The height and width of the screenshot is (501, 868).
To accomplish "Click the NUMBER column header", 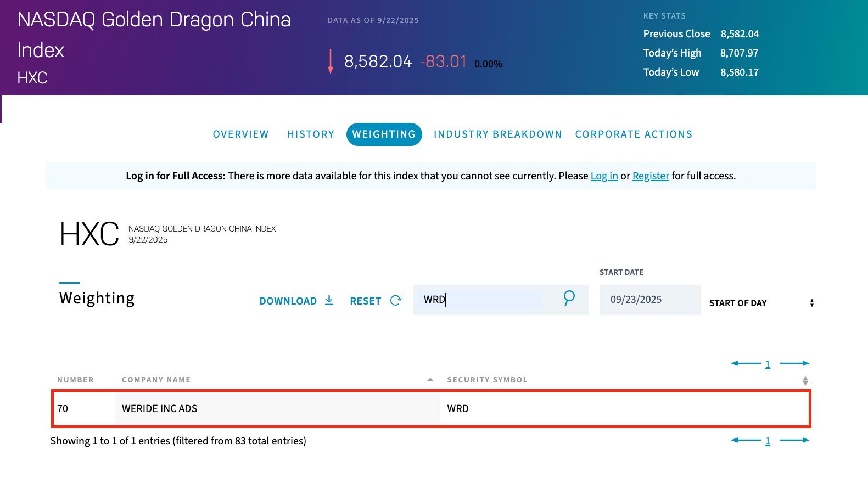I will point(76,380).
